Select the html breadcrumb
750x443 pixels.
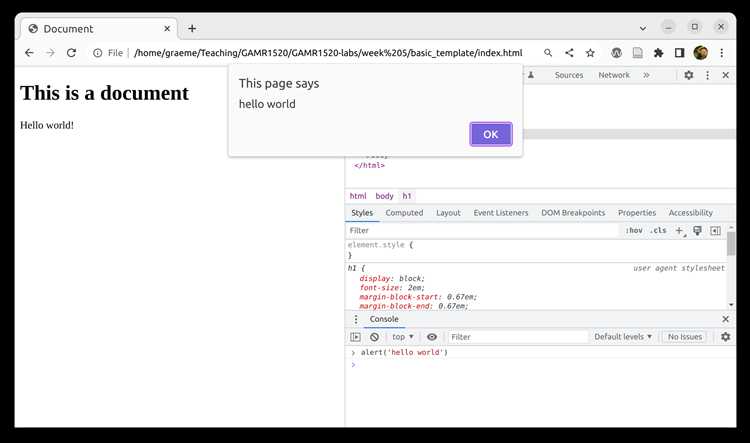(x=358, y=196)
